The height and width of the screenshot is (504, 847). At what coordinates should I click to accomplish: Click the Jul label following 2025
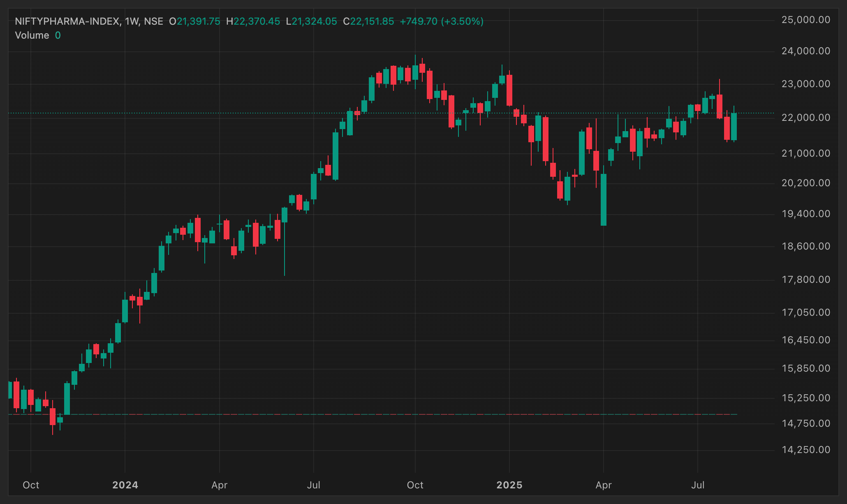tap(698, 485)
